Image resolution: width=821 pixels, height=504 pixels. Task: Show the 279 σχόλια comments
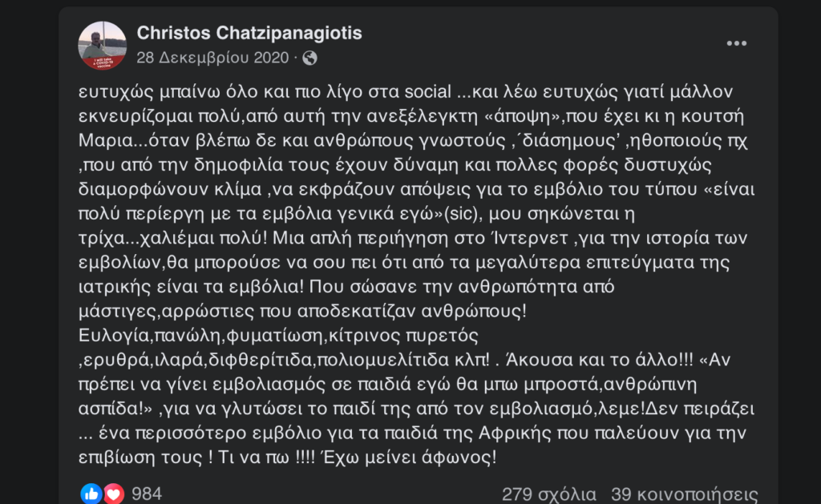[x=548, y=494]
